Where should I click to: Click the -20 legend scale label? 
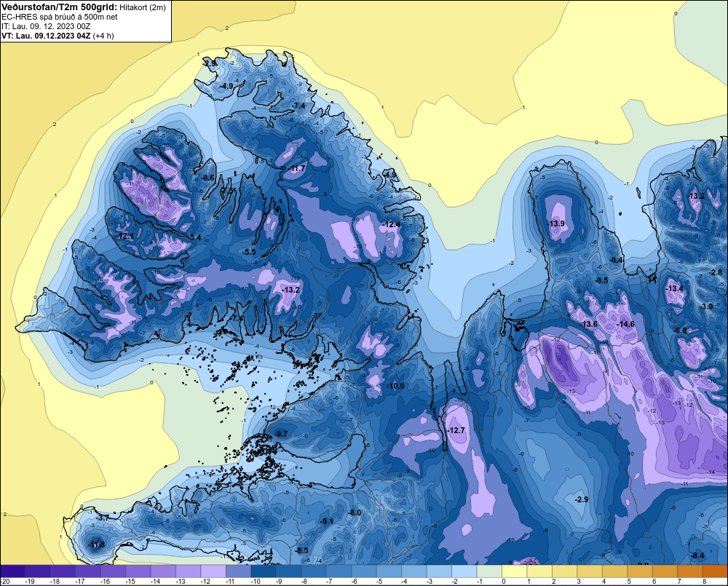pyautogui.click(x=6, y=582)
